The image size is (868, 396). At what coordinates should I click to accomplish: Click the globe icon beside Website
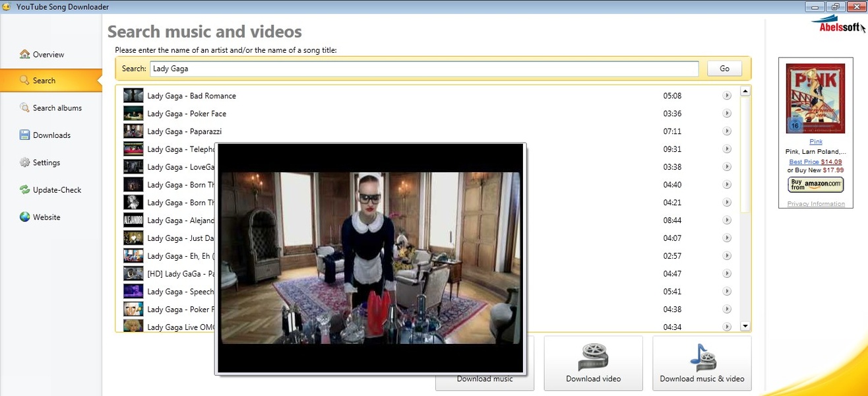(25, 217)
